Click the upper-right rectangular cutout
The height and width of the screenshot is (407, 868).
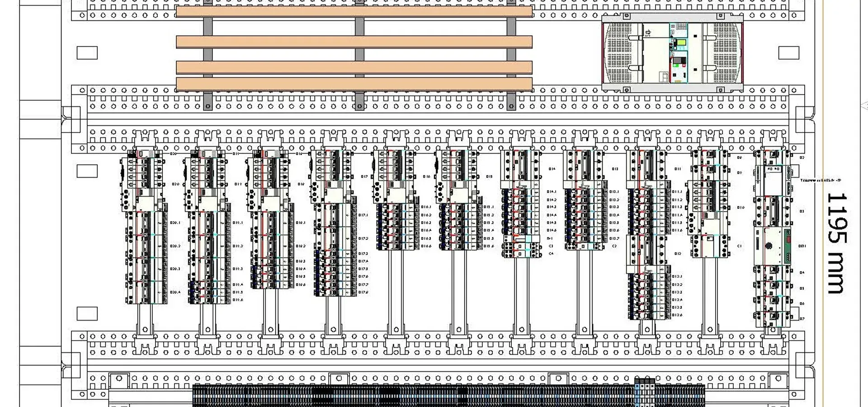coord(788,53)
